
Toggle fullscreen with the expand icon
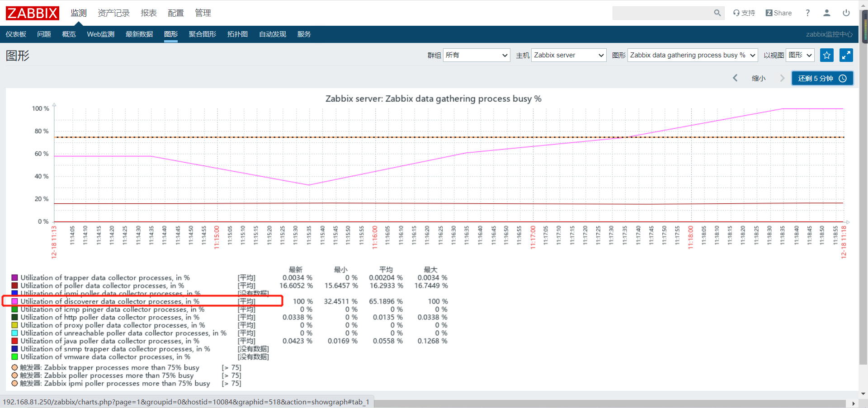point(846,55)
